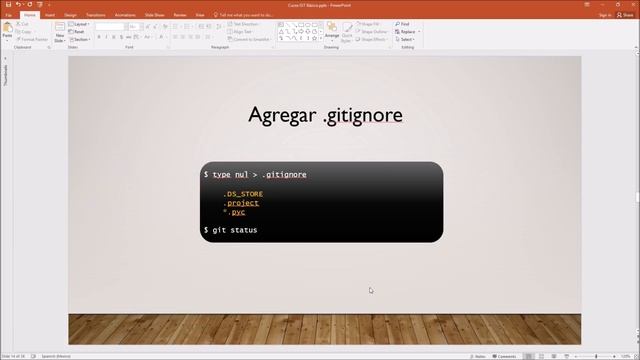The image size is (640, 360).
Task: Click Start From Beginning presentation icon
Action: (x=40, y=4)
